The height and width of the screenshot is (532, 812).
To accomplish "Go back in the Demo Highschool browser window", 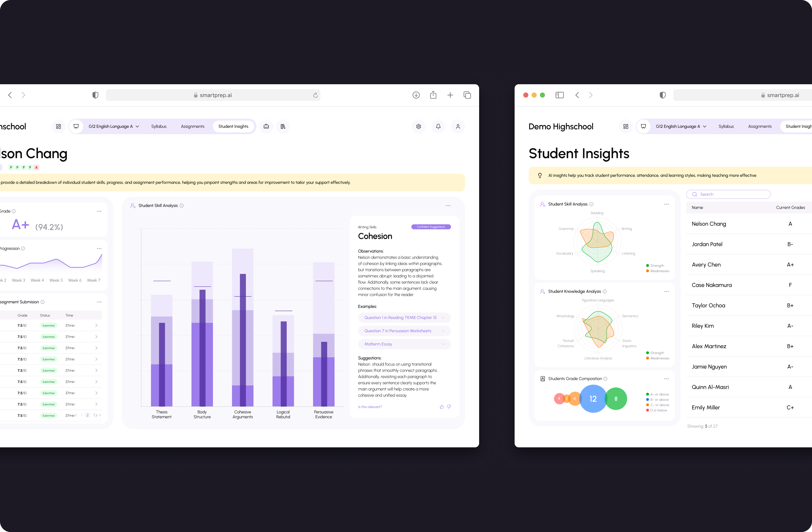I will [x=577, y=95].
